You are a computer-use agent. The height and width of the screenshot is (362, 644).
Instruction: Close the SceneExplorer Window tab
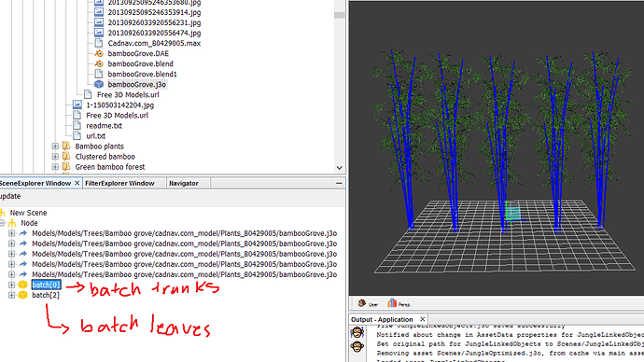[x=77, y=183]
